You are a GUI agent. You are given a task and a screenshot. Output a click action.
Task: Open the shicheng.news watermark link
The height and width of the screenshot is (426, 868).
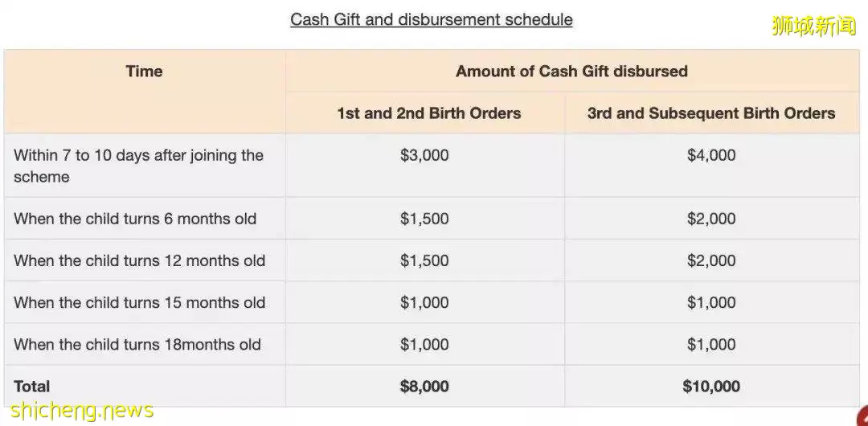[82, 410]
